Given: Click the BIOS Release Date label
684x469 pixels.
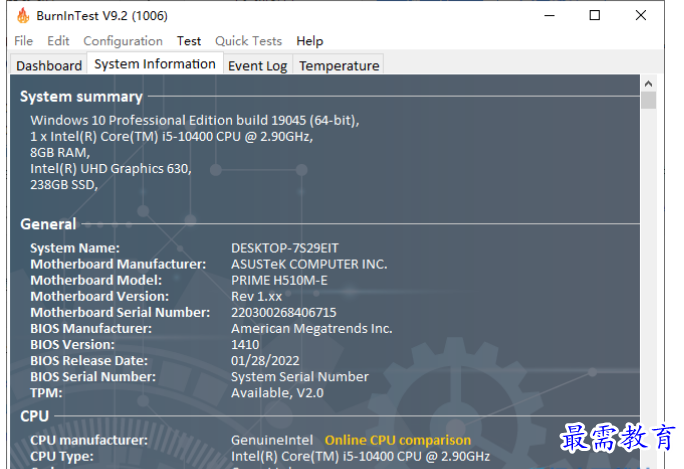Looking at the screenshot, I should coord(89,361).
